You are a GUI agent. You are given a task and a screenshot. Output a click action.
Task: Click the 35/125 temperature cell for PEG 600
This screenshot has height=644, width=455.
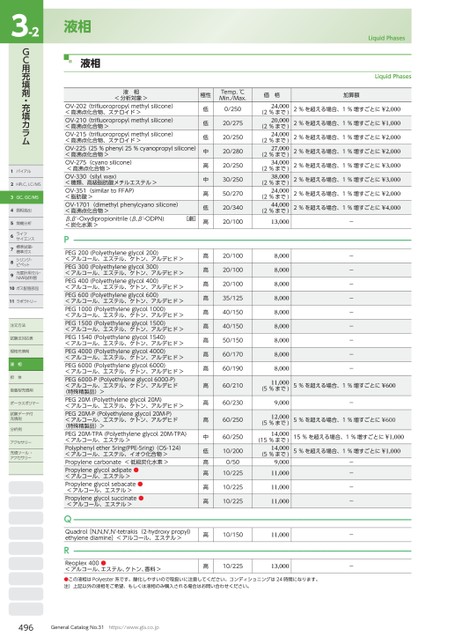(x=232, y=298)
